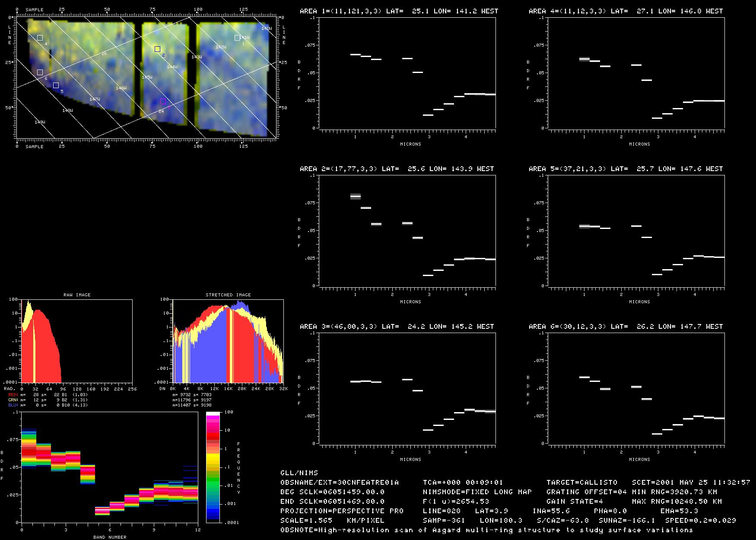Screen dimensions: 756x540
Task: Select the AREA 3 plot title text
Action: 397,327
